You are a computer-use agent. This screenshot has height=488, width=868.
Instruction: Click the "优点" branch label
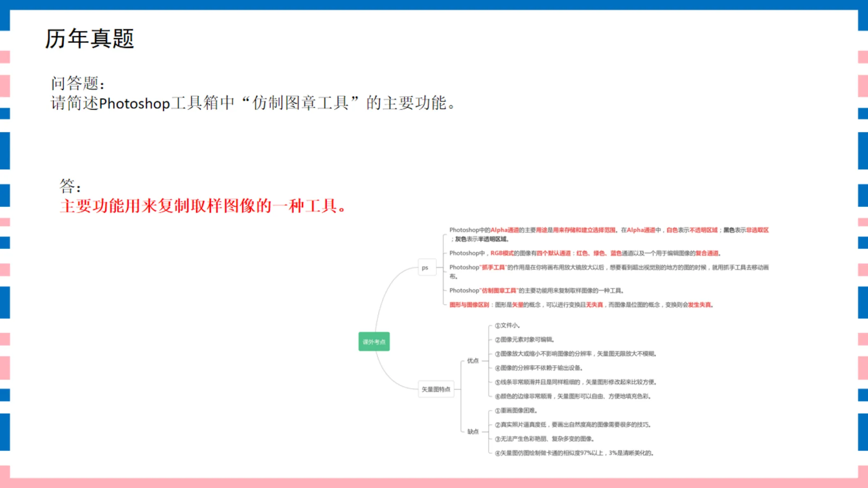point(473,361)
